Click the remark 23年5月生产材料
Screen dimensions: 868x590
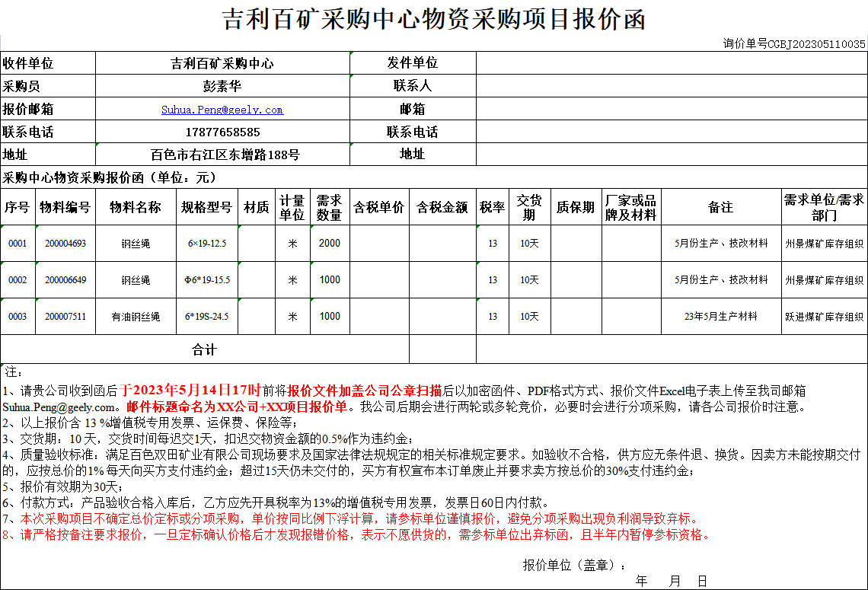pyautogui.click(x=721, y=317)
